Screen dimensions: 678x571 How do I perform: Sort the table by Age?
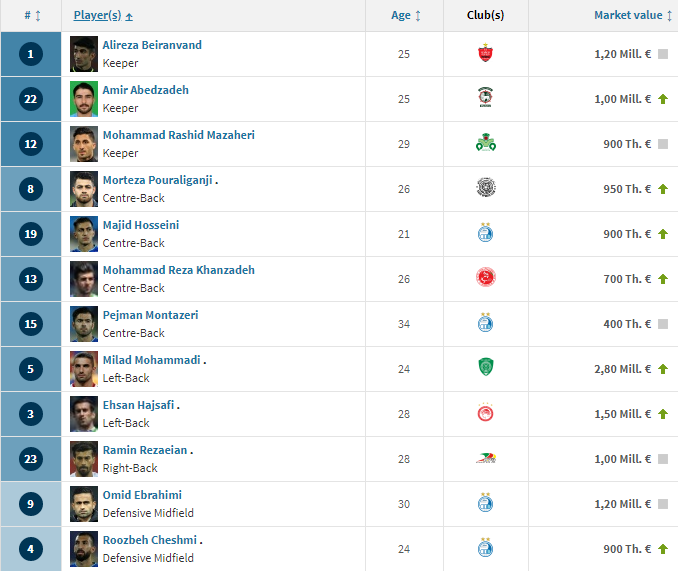click(x=406, y=16)
